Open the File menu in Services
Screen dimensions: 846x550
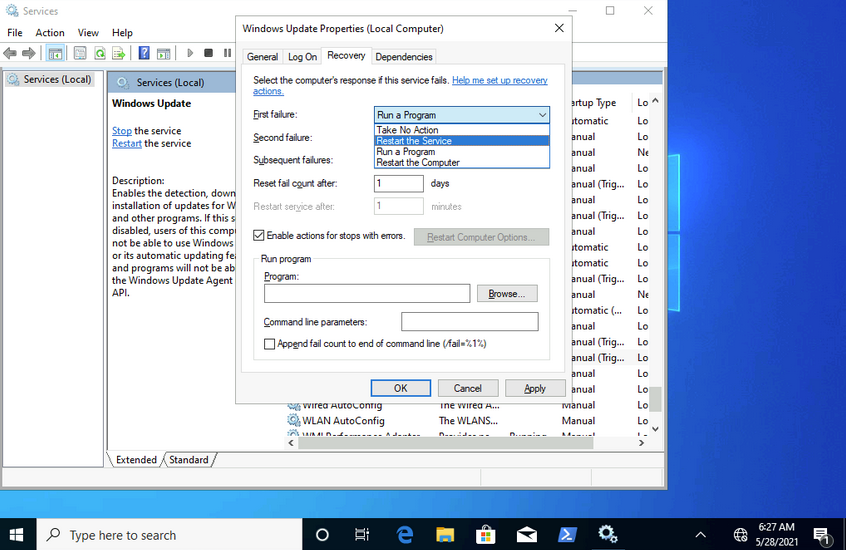[15, 32]
